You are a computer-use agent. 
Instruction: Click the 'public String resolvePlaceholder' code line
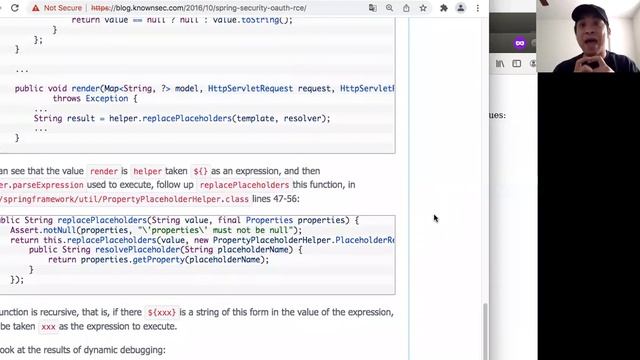pos(165,250)
